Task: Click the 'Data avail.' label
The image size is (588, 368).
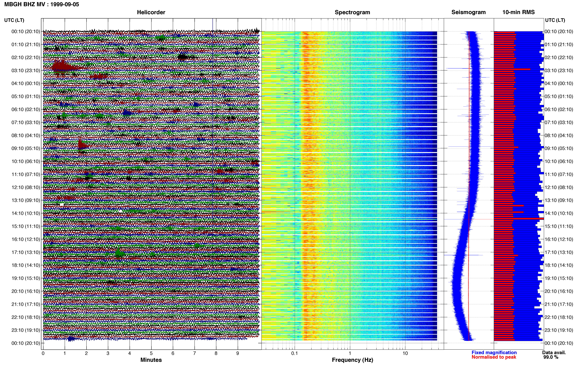Action: [x=554, y=352]
